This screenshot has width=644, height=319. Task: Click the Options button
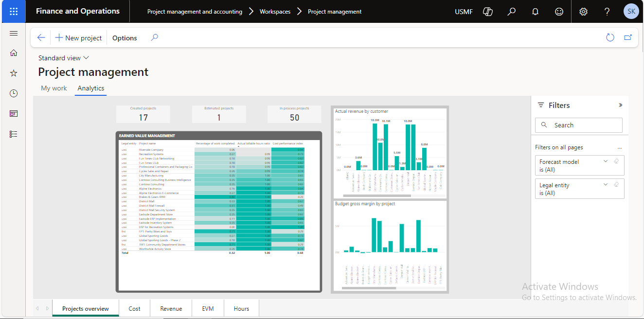tap(125, 38)
